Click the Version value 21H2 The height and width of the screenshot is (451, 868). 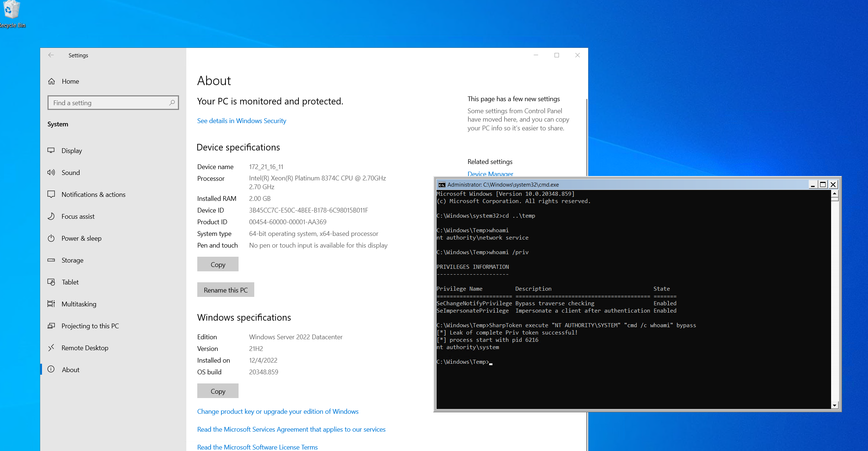pos(256,349)
